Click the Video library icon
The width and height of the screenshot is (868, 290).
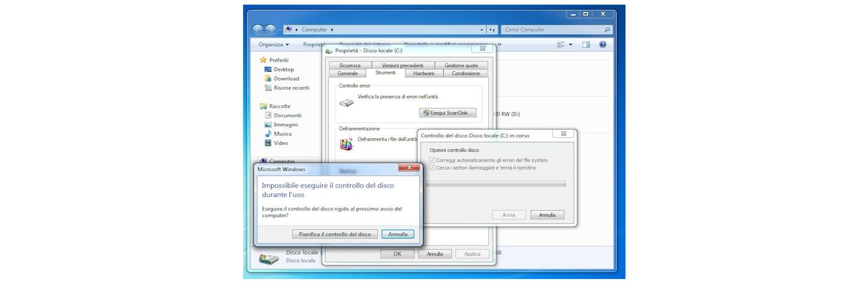tap(268, 143)
